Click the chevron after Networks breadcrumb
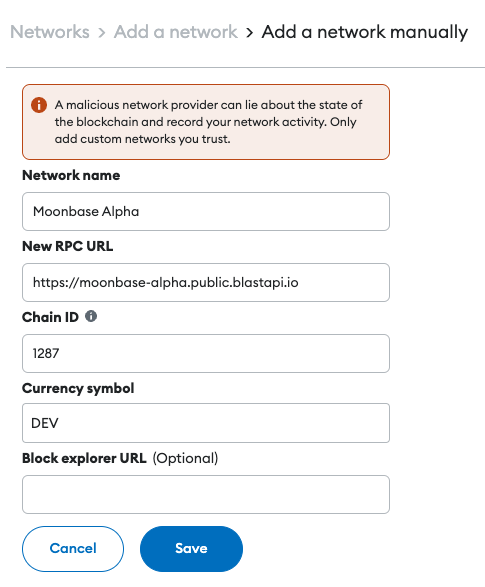Screen dimensions: 485x587 102,33
